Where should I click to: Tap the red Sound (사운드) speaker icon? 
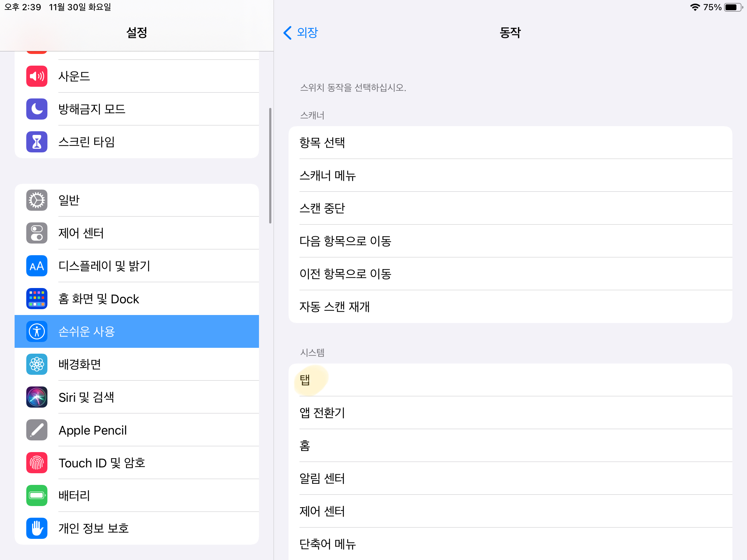point(37,76)
